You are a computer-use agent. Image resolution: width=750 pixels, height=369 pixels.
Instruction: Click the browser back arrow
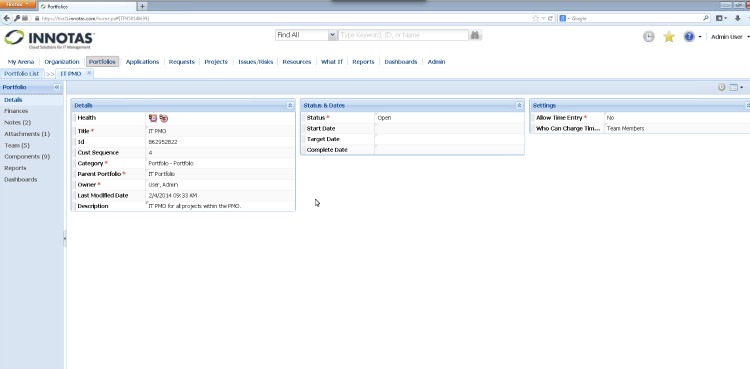pyautogui.click(x=6, y=18)
